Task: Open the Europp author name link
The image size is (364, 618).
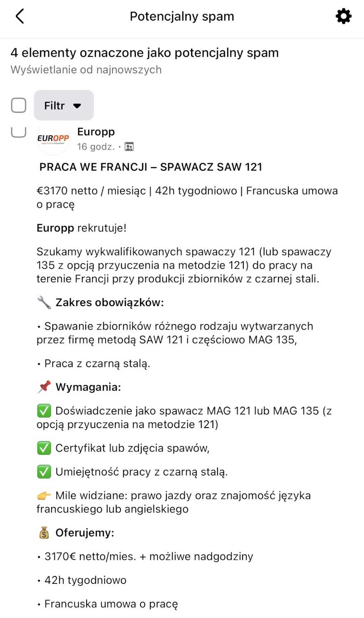Action: pos(96,132)
